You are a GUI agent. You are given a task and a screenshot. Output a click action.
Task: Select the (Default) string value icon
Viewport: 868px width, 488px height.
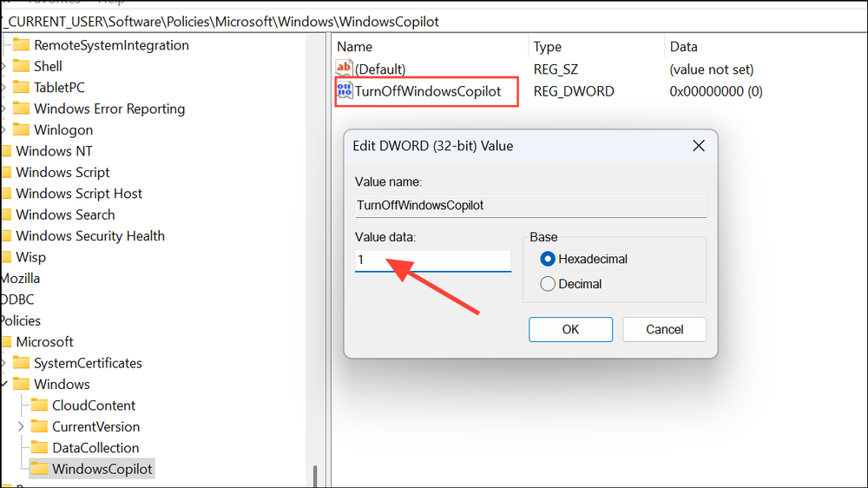[x=344, y=69]
